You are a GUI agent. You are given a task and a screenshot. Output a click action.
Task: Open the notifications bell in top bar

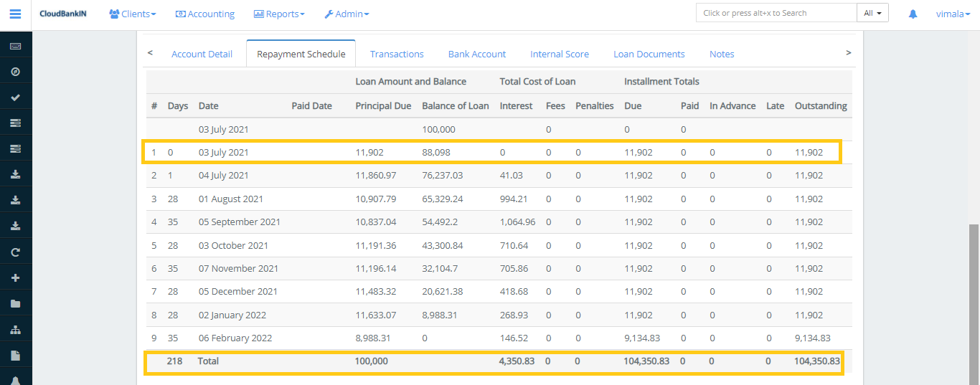[x=913, y=14]
